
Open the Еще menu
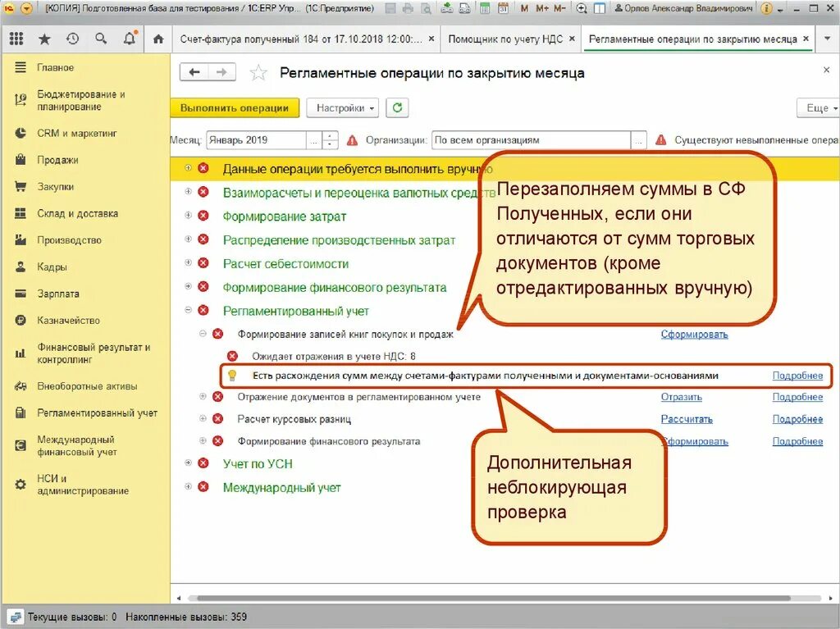coord(819,107)
